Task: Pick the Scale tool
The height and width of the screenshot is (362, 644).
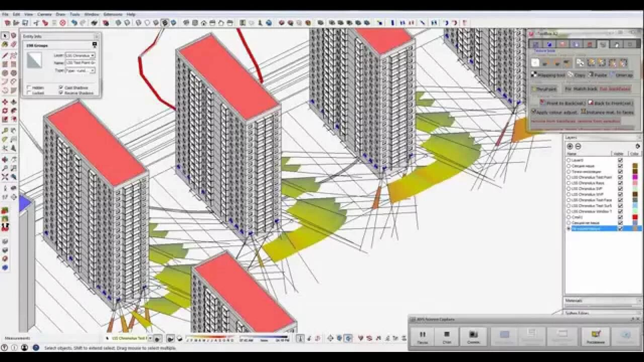Action: [x=5, y=119]
